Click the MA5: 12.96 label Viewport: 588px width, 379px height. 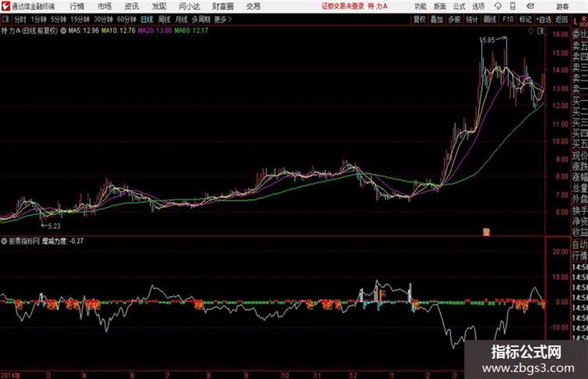83,30
